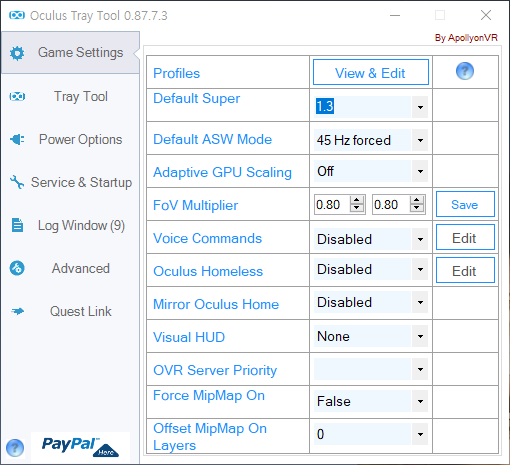
Task: Click the second FoV Multiplier input field
Action: (391, 204)
